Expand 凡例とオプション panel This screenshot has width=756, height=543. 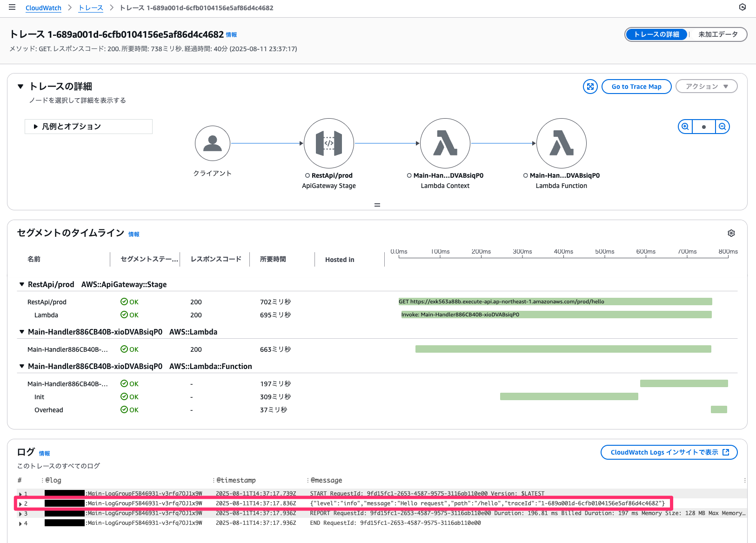88,127
